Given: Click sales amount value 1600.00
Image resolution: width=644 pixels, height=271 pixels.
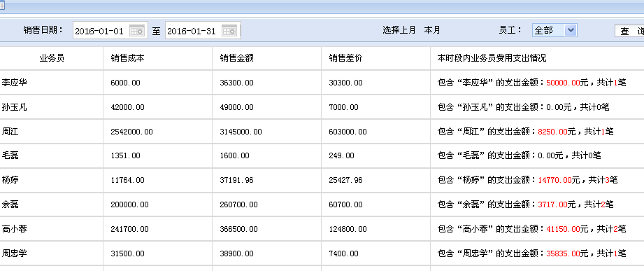Looking at the screenshot, I should pyautogui.click(x=234, y=156).
